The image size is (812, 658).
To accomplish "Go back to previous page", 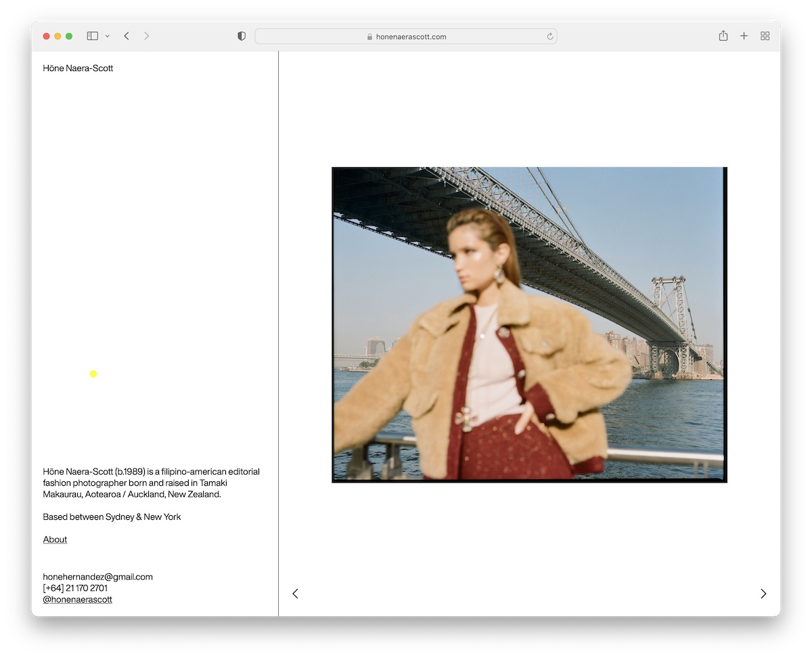I will click(x=127, y=36).
